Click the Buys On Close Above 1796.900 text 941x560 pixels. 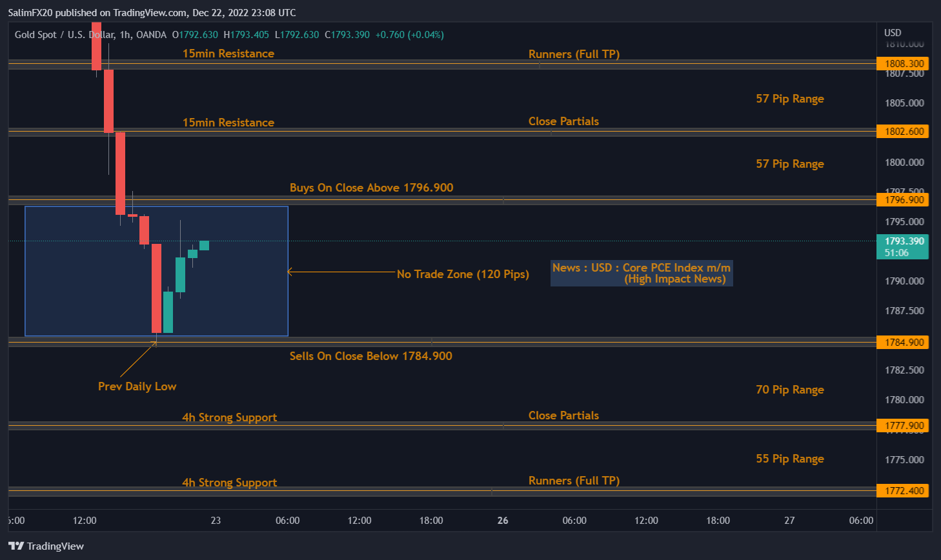pos(371,188)
